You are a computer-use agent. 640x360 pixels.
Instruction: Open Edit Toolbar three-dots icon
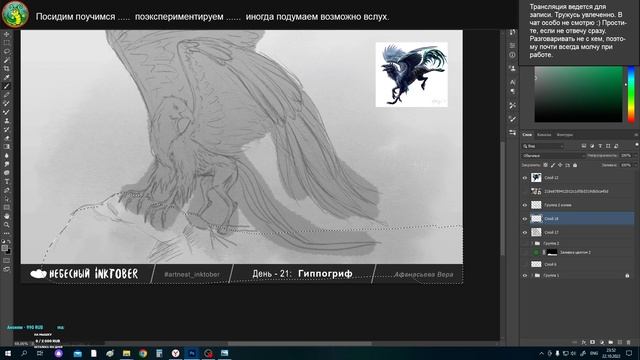point(7,233)
